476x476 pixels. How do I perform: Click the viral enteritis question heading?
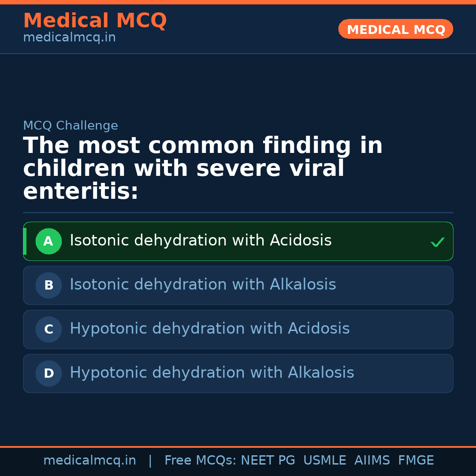[203, 168]
